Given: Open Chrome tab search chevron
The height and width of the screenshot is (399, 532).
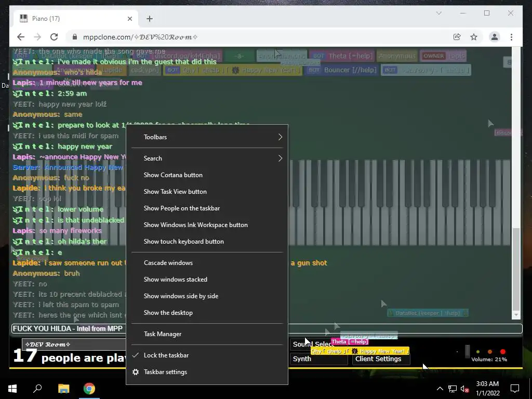Looking at the screenshot, I should [439, 13].
